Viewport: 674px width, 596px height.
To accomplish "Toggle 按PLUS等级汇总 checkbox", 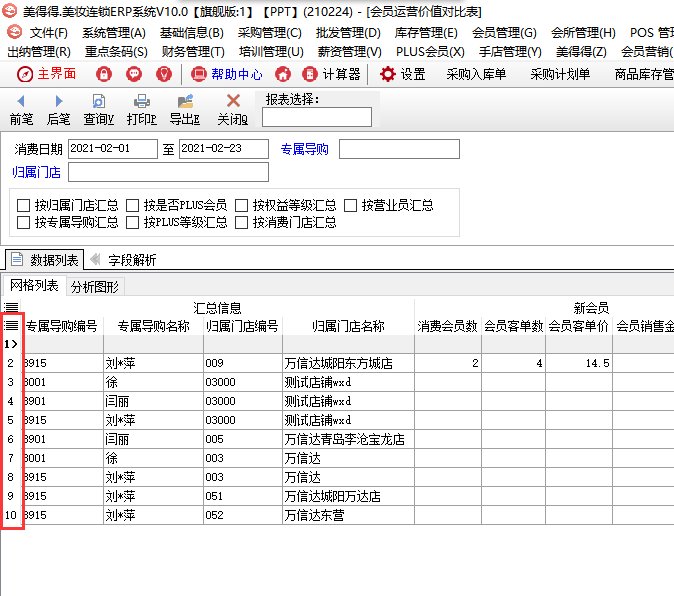I will tap(132, 223).
